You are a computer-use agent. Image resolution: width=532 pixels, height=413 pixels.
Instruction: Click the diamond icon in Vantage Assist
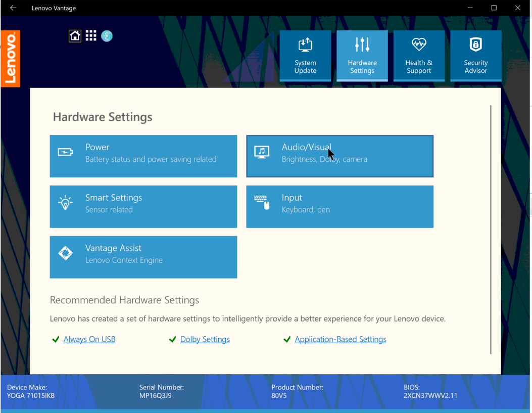65,253
